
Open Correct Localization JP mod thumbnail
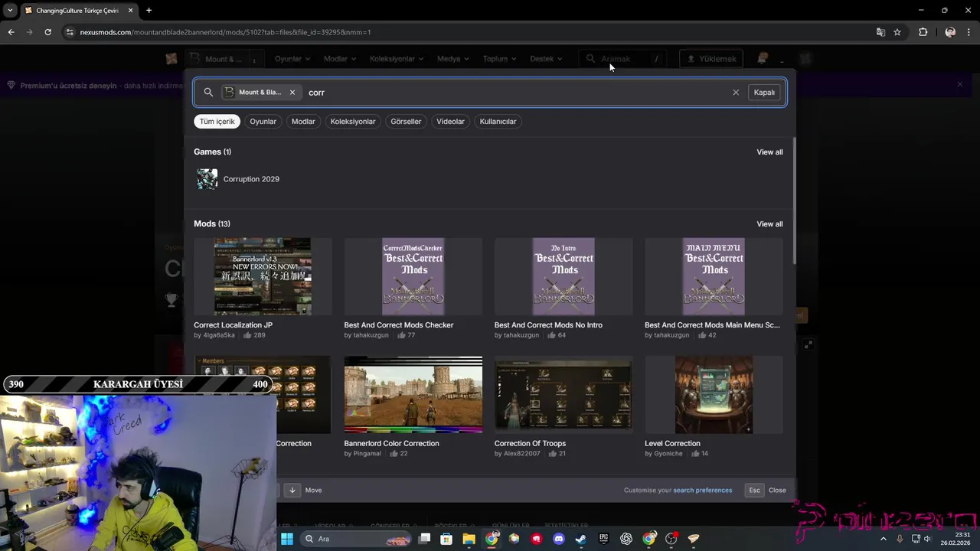point(263,276)
